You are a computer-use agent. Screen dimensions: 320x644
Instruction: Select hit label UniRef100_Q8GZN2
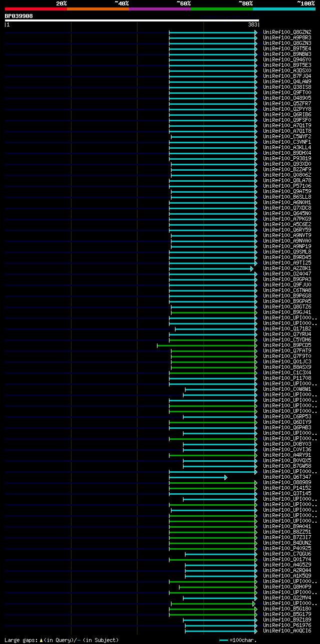287,32
